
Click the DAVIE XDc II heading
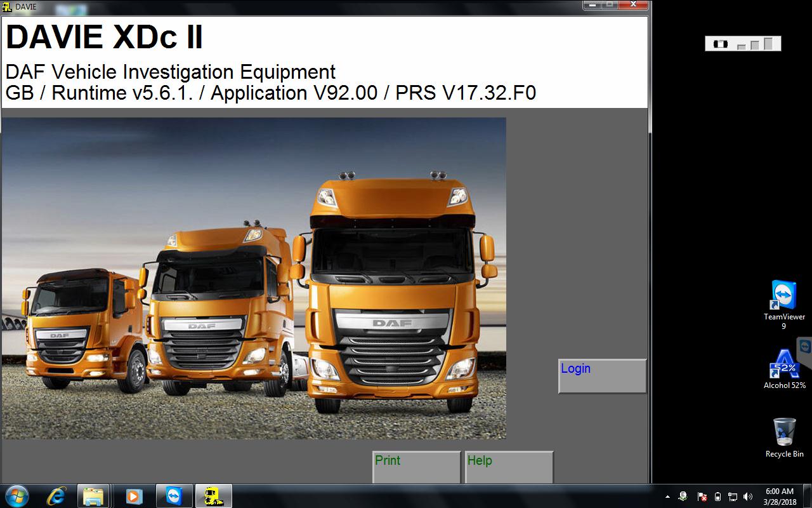pyautogui.click(x=104, y=37)
